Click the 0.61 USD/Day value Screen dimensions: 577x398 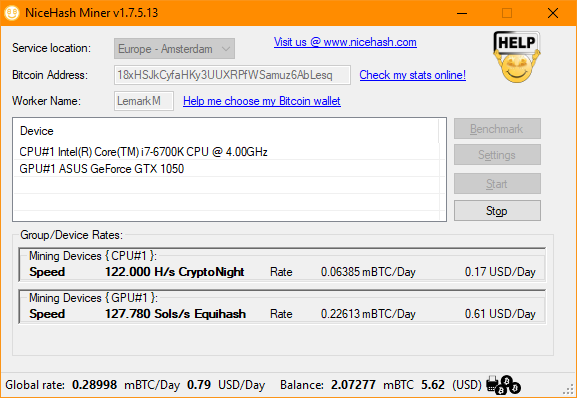tap(500, 314)
